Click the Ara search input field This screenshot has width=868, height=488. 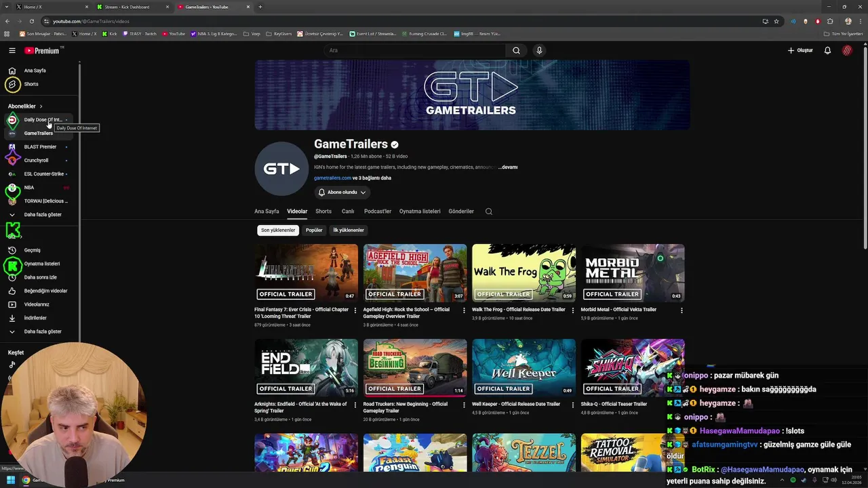[414, 50]
